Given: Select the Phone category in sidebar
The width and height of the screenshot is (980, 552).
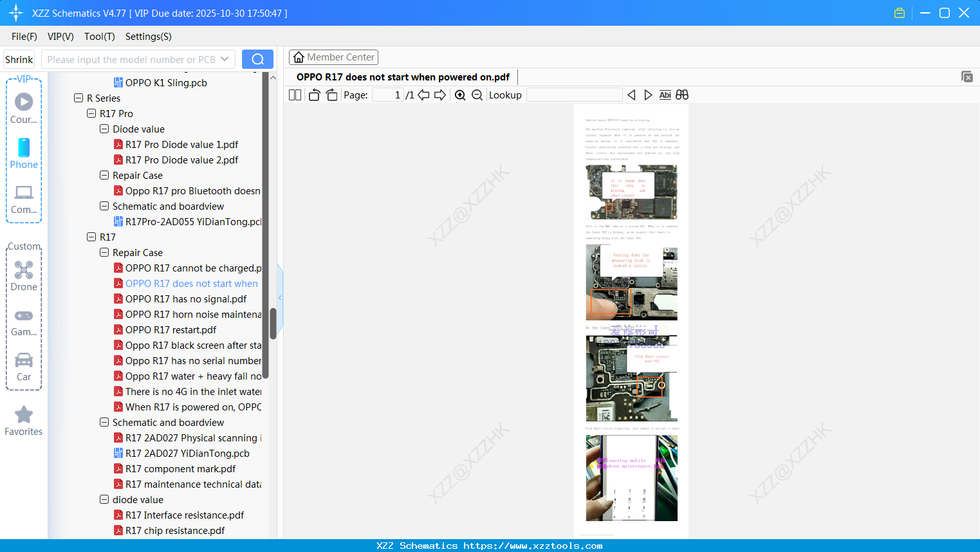Looking at the screenshot, I should point(24,154).
